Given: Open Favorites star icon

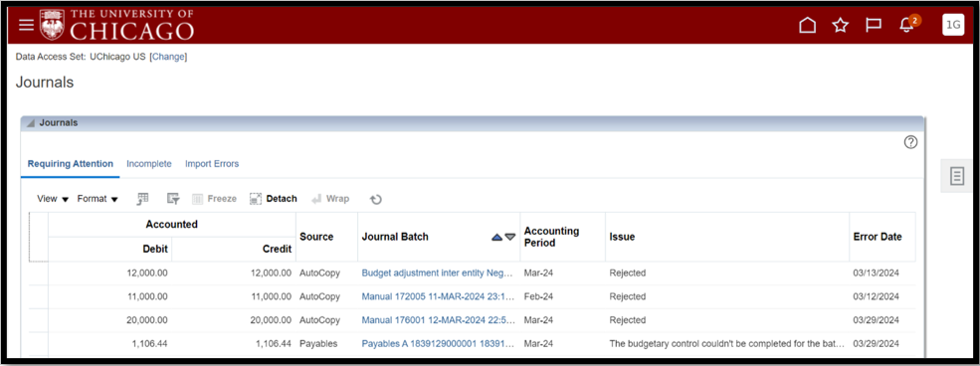Looking at the screenshot, I should tap(841, 25).
